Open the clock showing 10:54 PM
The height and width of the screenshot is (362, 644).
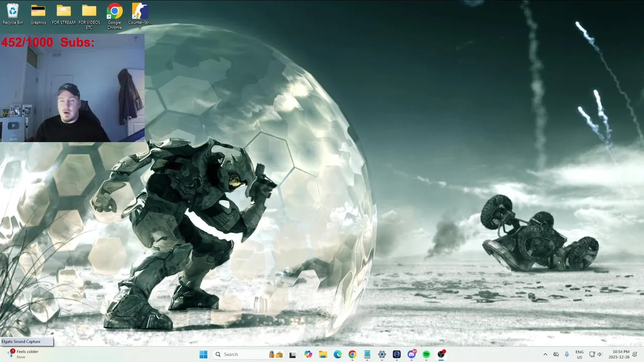(x=619, y=354)
